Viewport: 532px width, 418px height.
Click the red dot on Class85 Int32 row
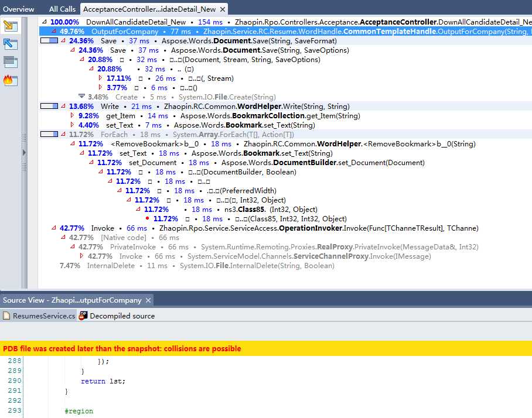pos(147,218)
